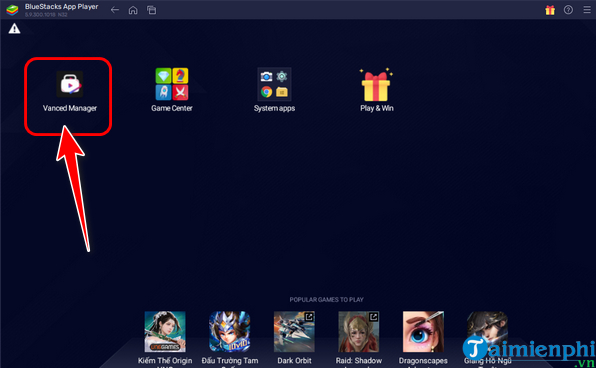Launch Đấu Trường Tam game thumbnail
The width and height of the screenshot is (596, 368).
click(230, 332)
